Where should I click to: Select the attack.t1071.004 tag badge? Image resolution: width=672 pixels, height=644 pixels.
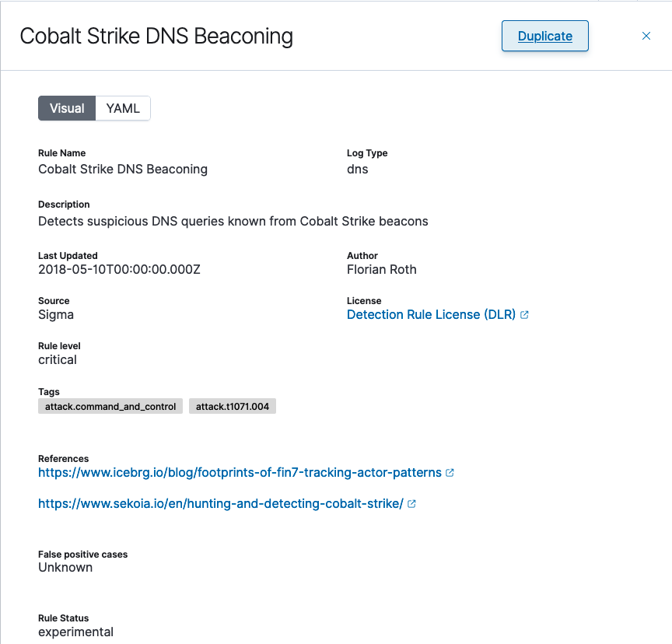pos(233,407)
